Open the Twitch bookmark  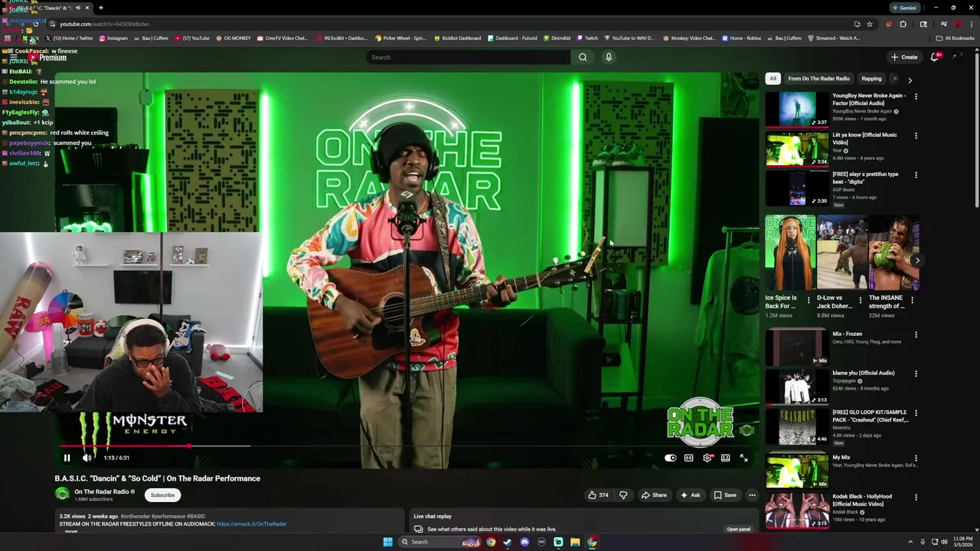coord(587,38)
